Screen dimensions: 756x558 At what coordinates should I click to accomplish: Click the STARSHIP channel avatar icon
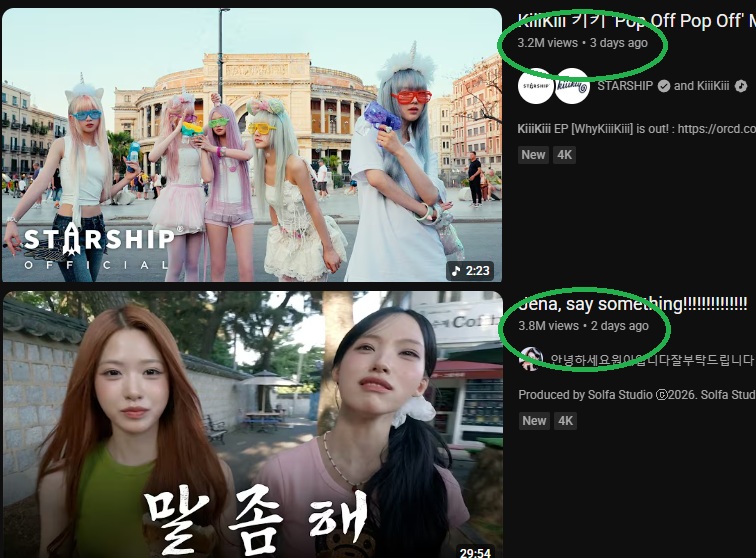coord(536,86)
